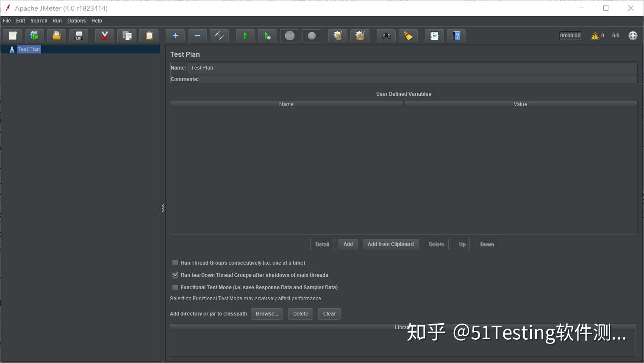Open the Options menu
This screenshot has width=644, height=363.
(76, 21)
